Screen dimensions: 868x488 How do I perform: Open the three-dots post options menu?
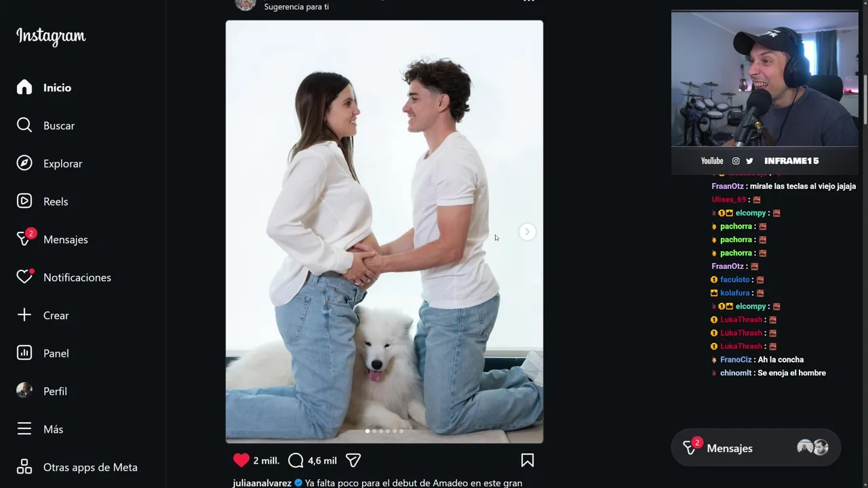[x=529, y=1]
